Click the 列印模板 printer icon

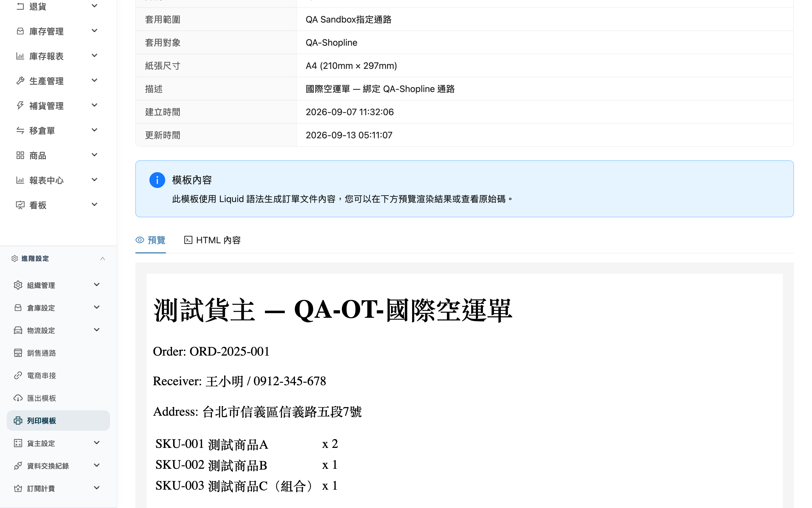pyautogui.click(x=18, y=420)
